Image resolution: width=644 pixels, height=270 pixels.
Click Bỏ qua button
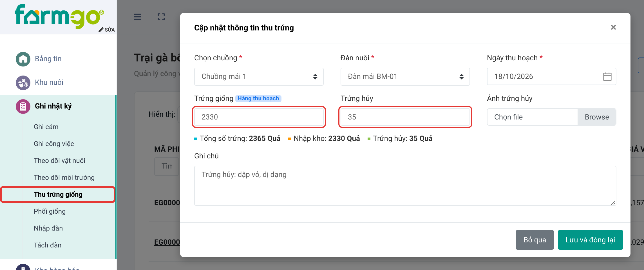(535, 240)
